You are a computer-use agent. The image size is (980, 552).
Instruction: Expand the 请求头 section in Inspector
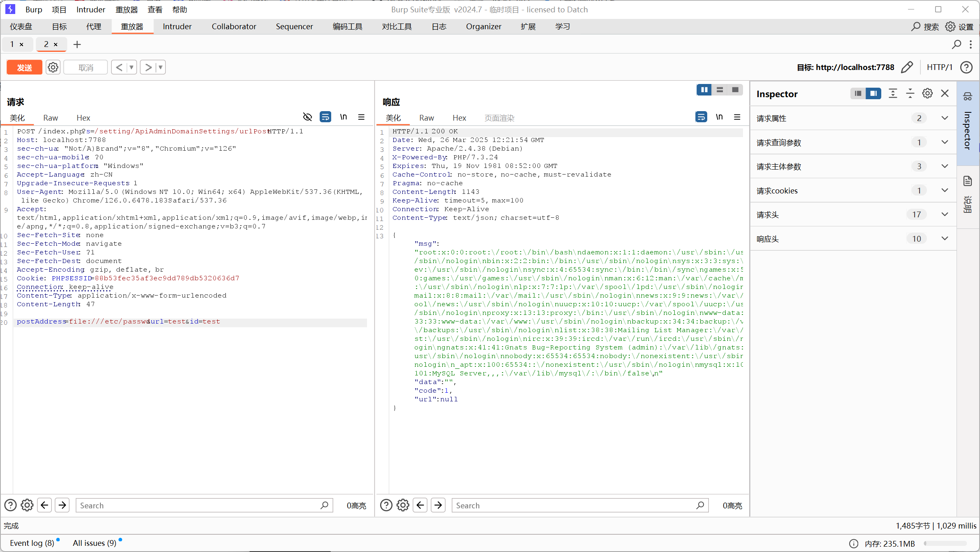click(945, 214)
